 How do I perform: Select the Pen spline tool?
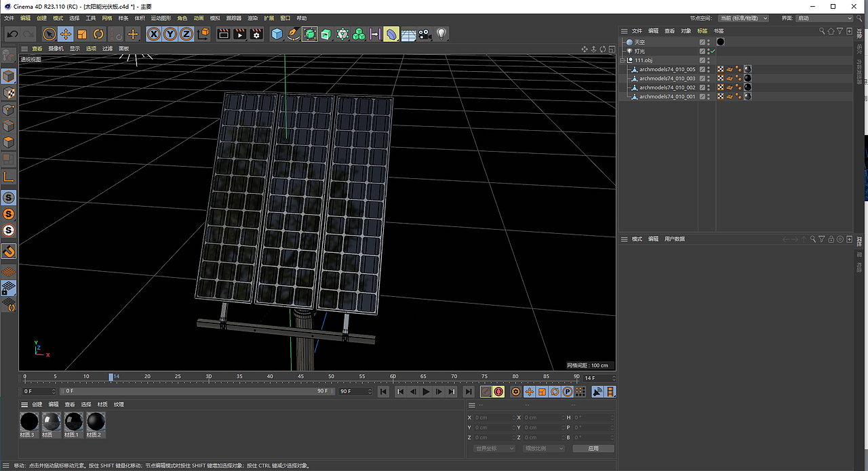tap(293, 34)
